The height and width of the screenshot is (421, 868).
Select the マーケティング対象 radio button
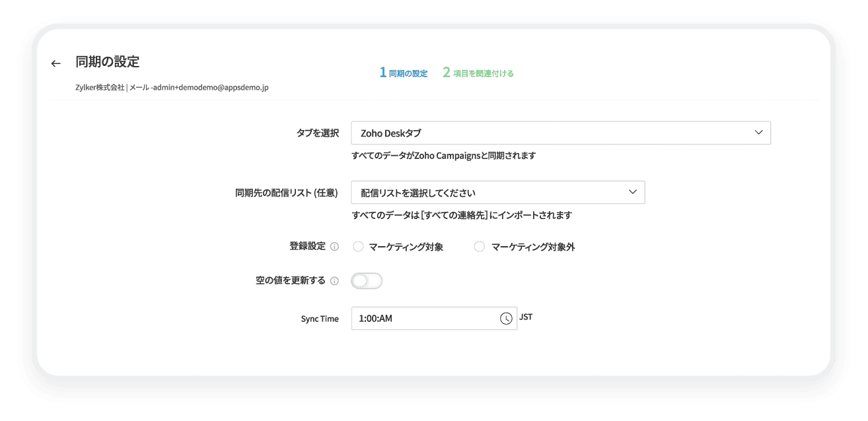(x=359, y=246)
